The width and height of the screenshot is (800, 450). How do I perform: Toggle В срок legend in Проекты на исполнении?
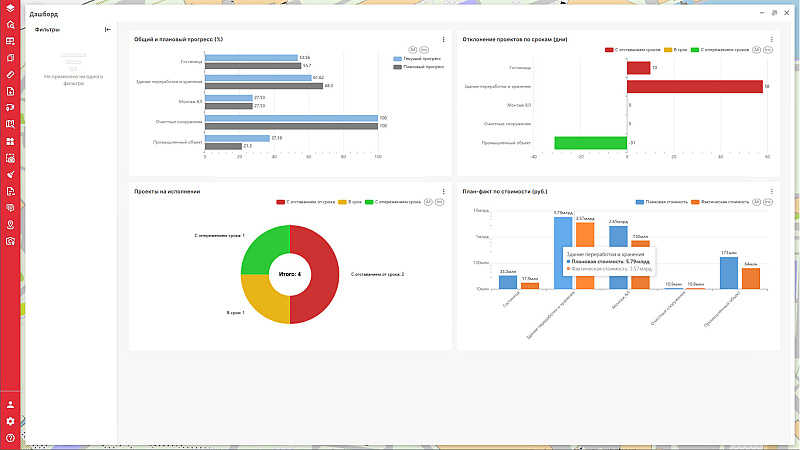coord(352,201)
